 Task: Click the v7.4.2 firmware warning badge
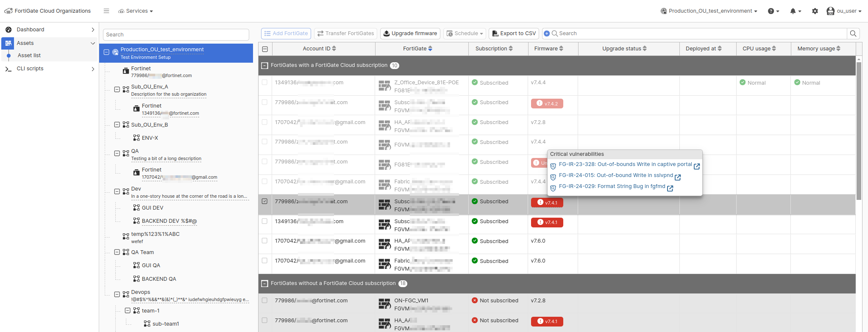point(547,103)
